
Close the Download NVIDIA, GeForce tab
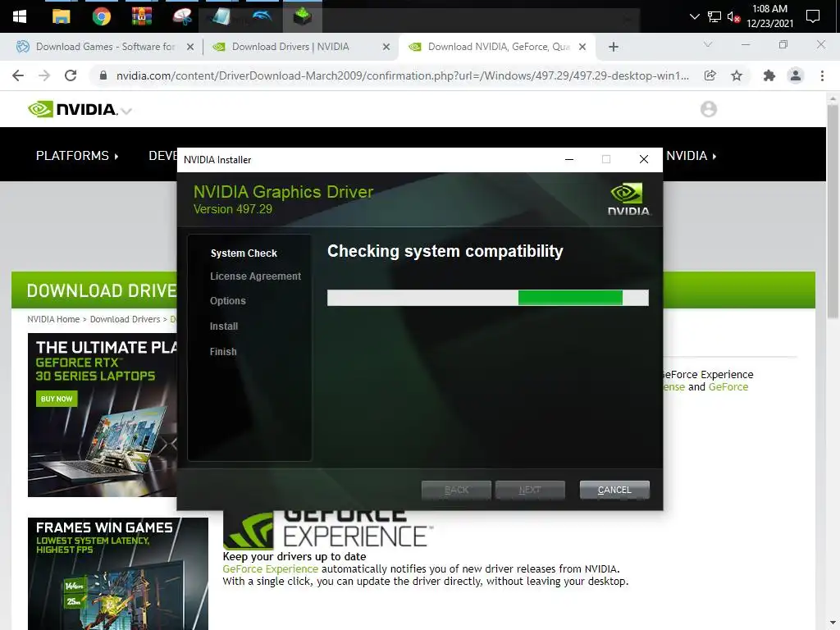582,47
